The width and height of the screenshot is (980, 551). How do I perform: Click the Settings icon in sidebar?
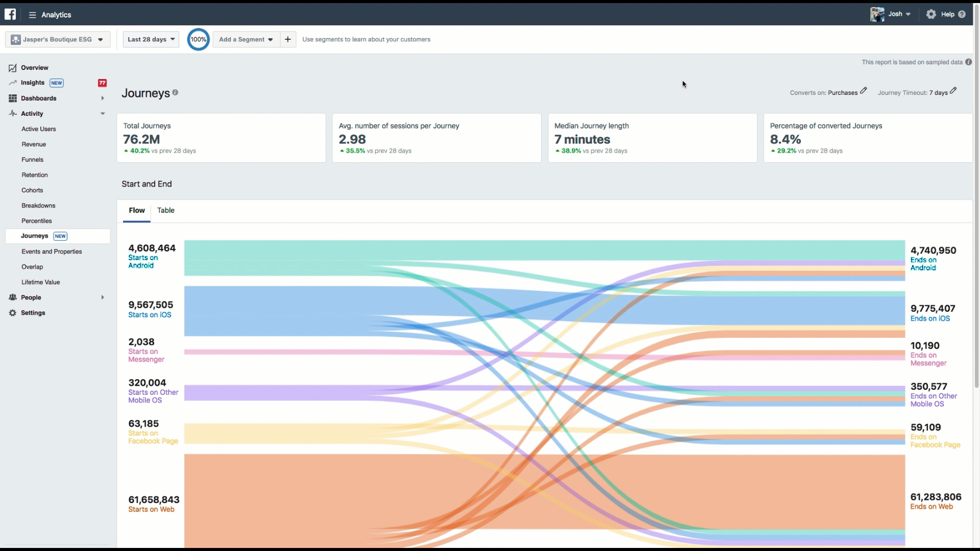pyautogui.click(x=12, y=312)
